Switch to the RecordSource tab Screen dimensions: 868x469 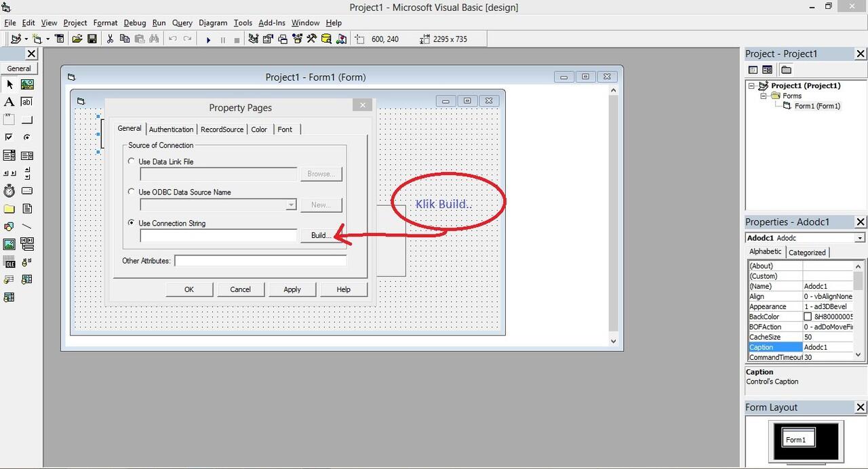pyautogui.click(x=222, y=129)
